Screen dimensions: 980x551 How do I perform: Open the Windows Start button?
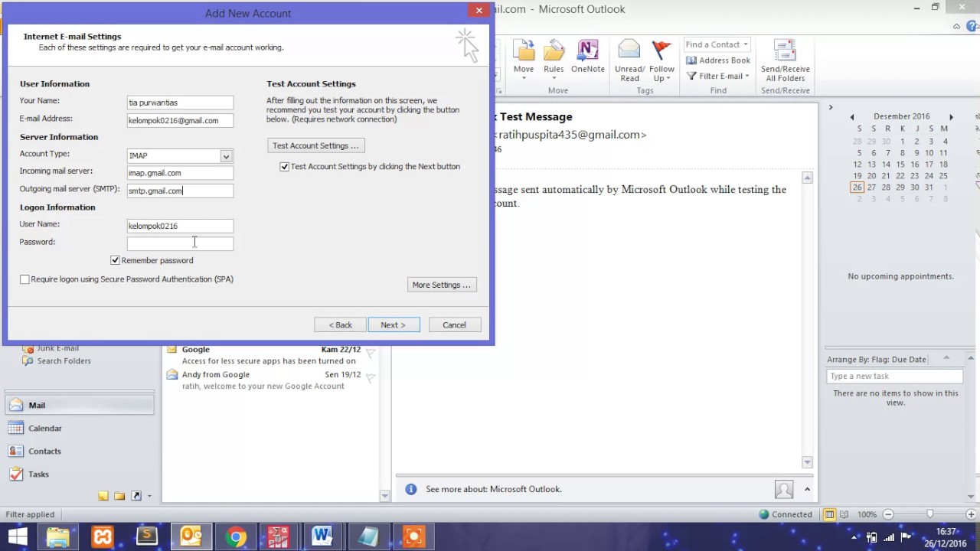coord(17,537)
